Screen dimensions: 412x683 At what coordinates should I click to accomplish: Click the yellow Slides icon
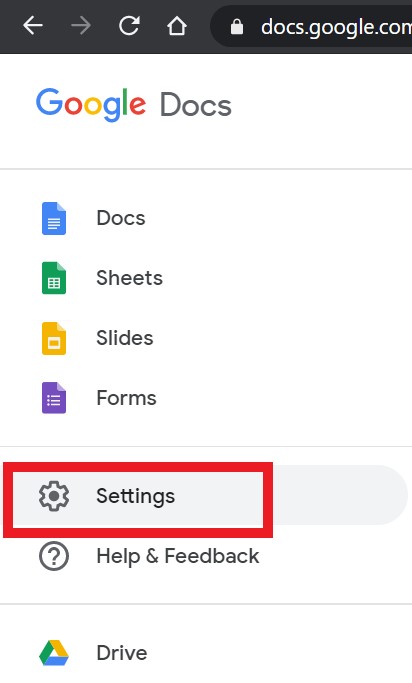[54, 338]
